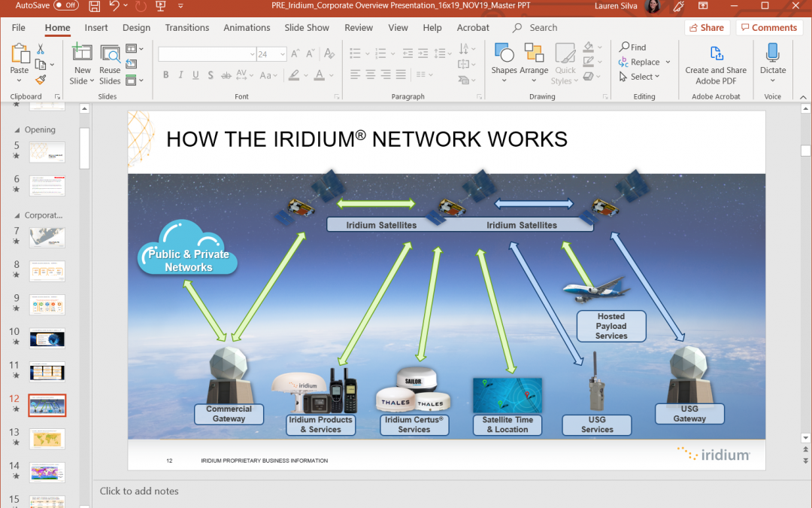
Task: Click to add notes area
Action: tap(139, 491)
